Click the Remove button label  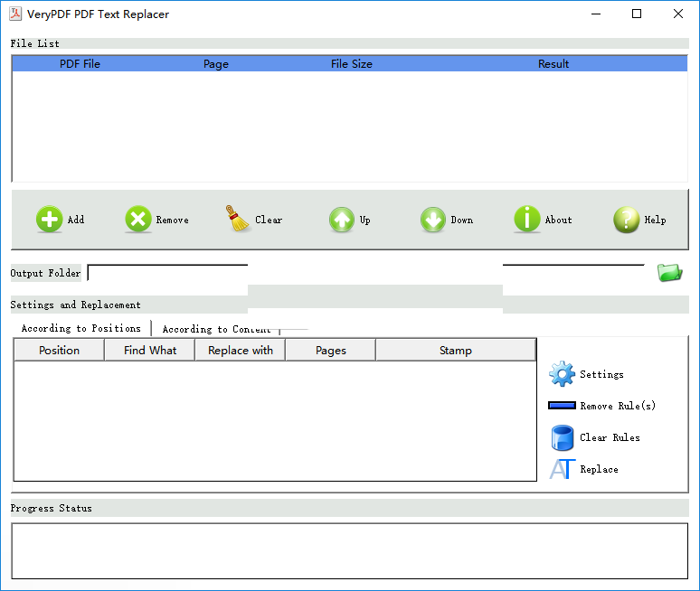pos(173,220)
